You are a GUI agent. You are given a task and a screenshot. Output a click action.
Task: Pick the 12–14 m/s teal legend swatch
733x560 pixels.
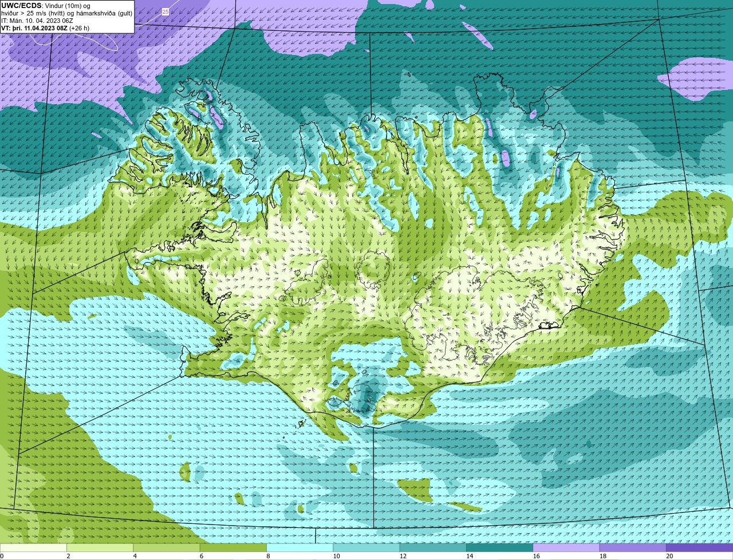pos(433,547)
